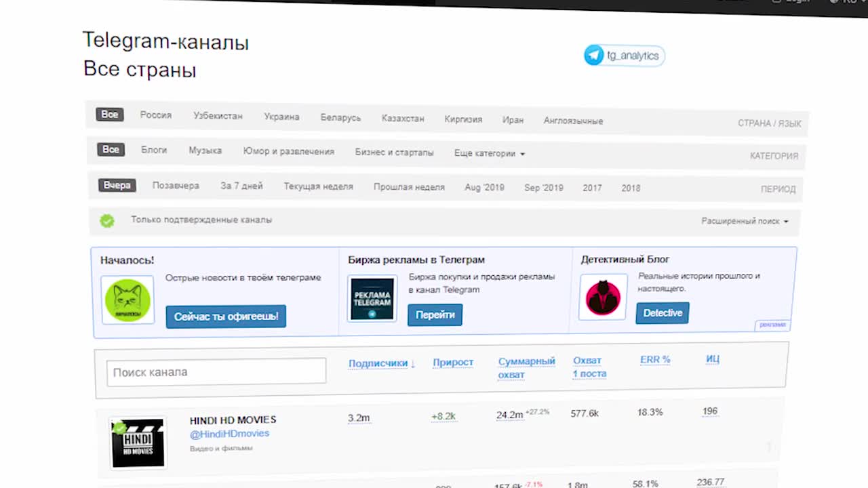Expand the Расширенный поиск dropdown

(745, 221)
